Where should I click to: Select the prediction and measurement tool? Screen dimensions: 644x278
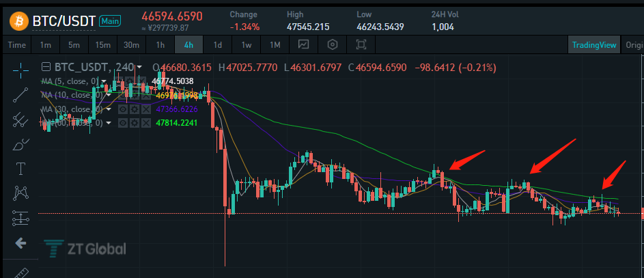(20, 218)
